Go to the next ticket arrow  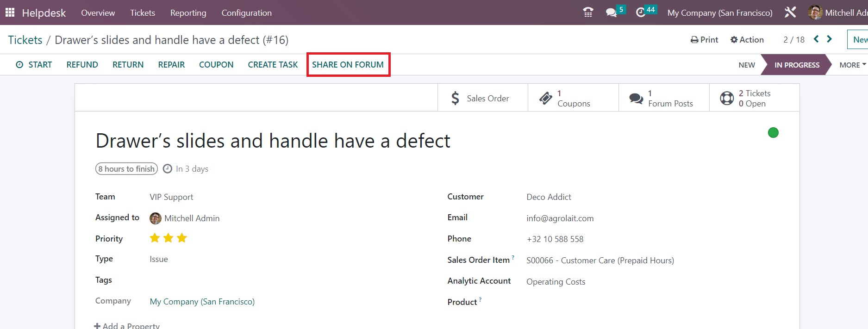(x=829, y=39)
